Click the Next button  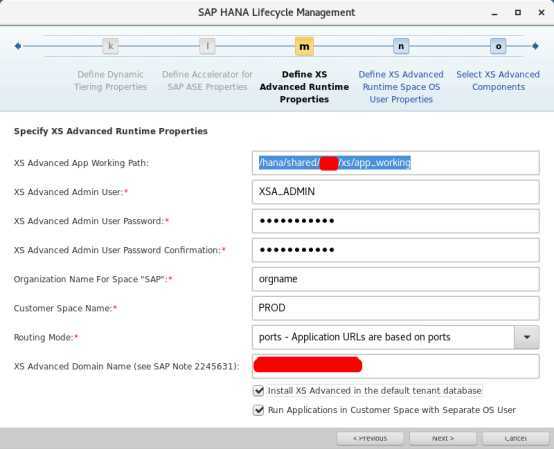(443, 438)
